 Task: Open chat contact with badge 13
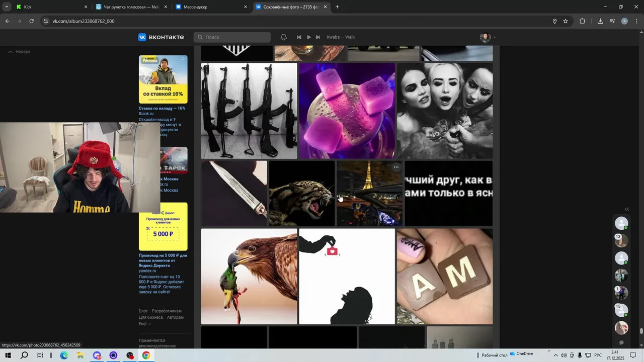pos(621,240)
